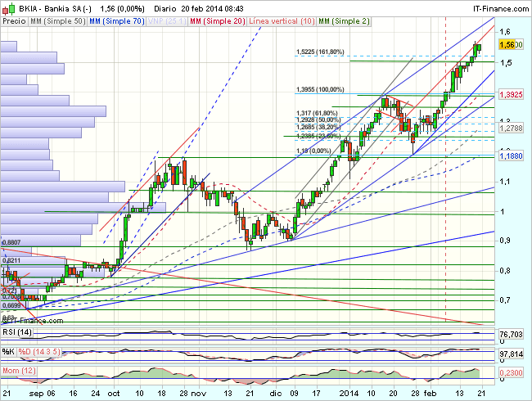Click the 0,6699 support level label

[x=11, y=305]
